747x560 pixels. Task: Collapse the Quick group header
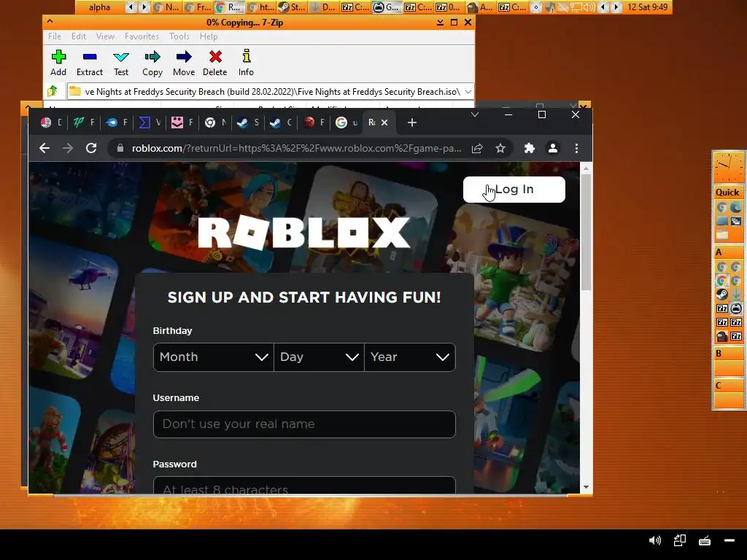[x=728, y=192]
